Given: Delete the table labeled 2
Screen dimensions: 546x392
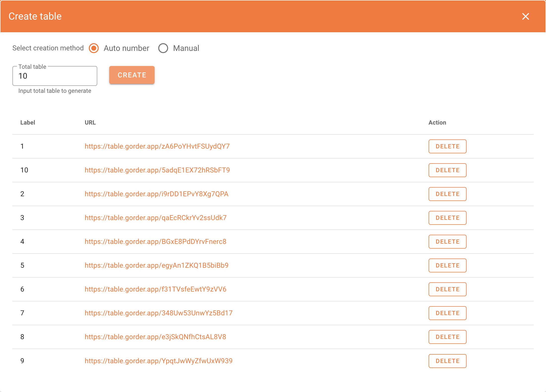Looking at the screenshot, I should (x=447, y=194).
